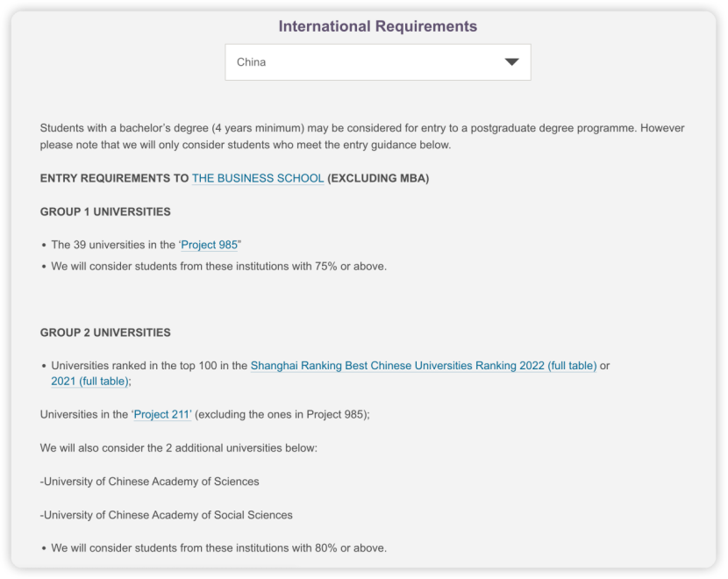Image resolution: width=728 pixels, height=579 pixels.
Task: Click the International Requirements heading
Action: coord(378,26)
